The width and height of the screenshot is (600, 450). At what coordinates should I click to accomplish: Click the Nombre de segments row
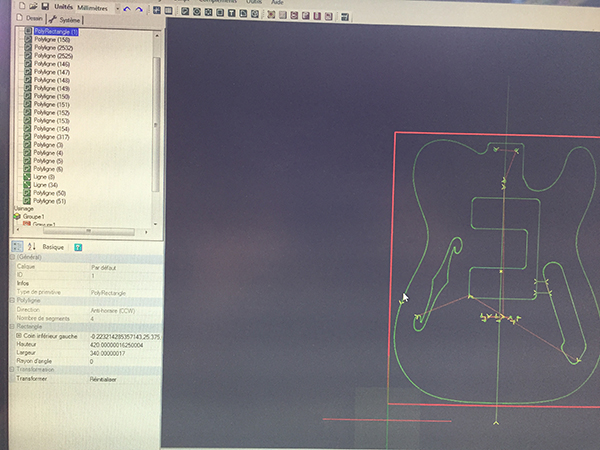tap(86, 318)
